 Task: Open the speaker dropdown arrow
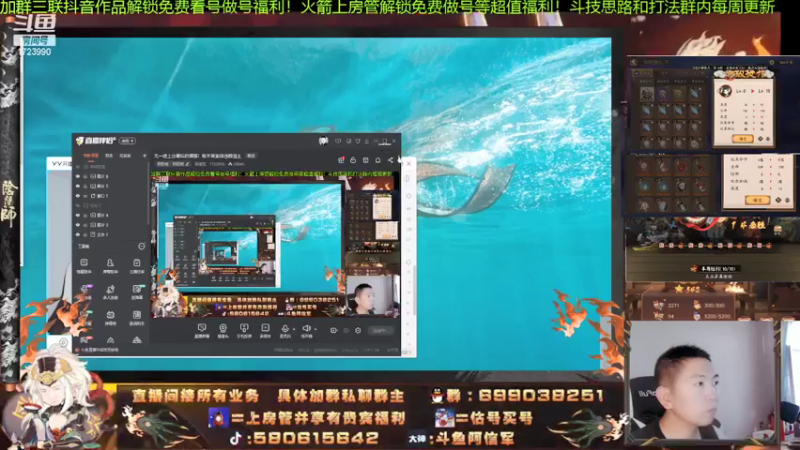(x=316, y=329)
